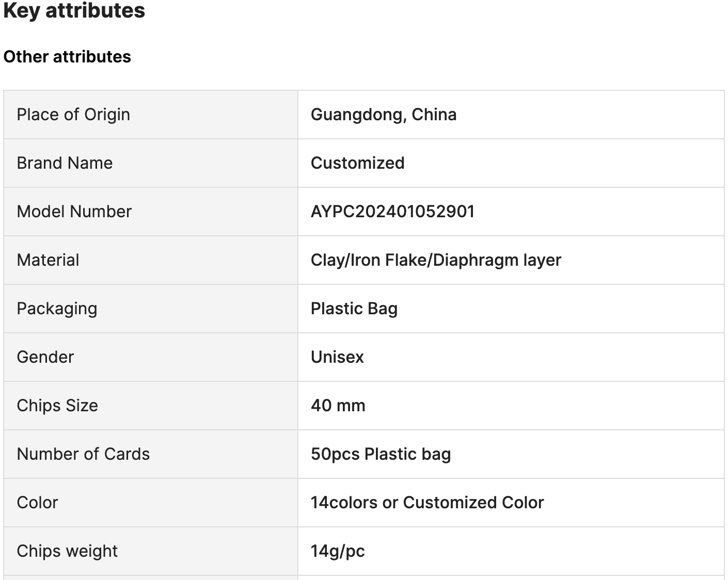Screen dimensions: 728x580
Task: Click the Material row label
Action: coord(48,260)
